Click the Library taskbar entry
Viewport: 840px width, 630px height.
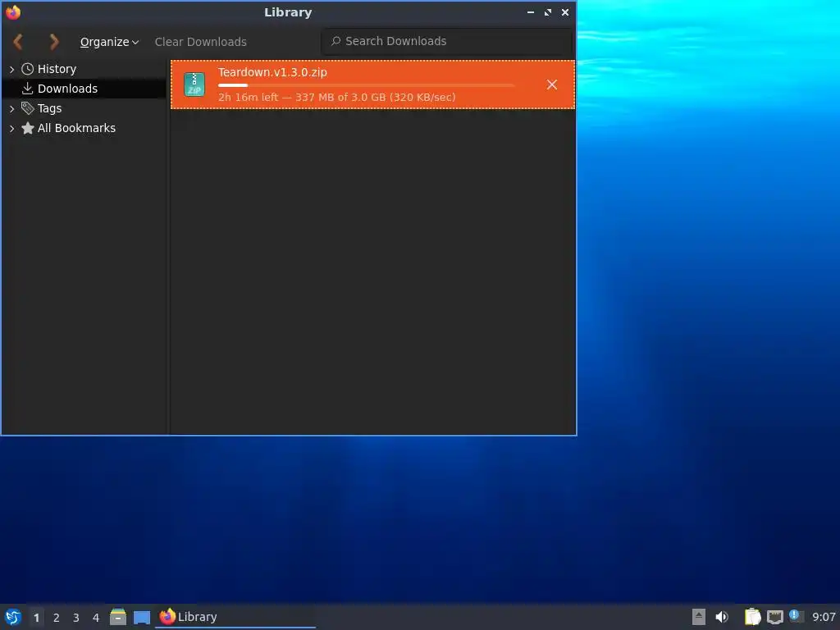coord(235,617)
